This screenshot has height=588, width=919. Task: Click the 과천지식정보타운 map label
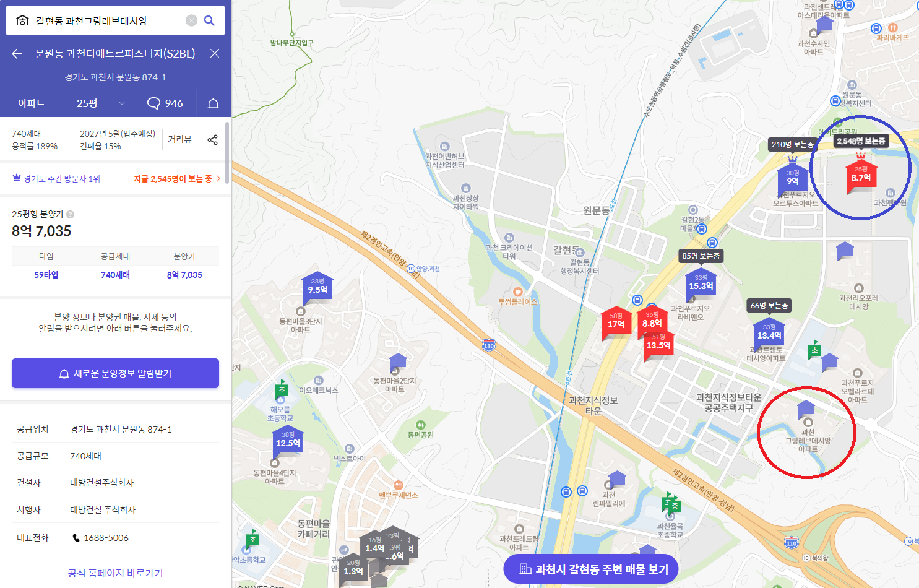pos(593,405)
